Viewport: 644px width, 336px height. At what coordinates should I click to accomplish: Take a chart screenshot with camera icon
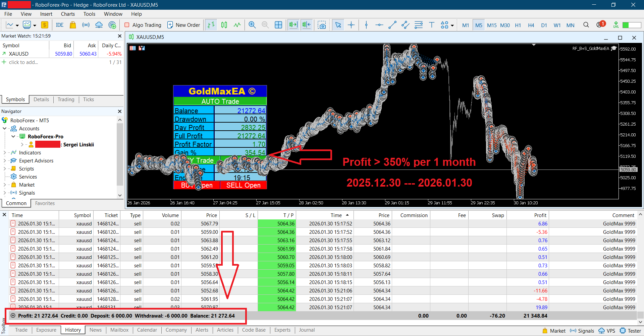322,25
